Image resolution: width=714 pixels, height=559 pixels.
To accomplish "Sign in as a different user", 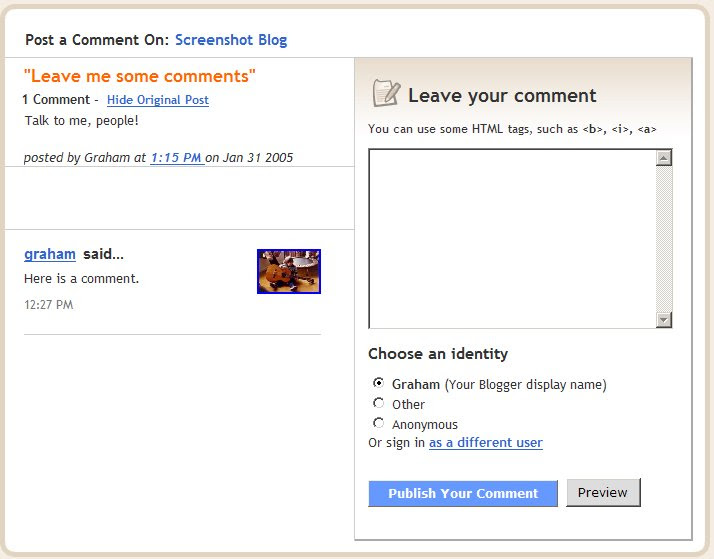I will 486,442.
